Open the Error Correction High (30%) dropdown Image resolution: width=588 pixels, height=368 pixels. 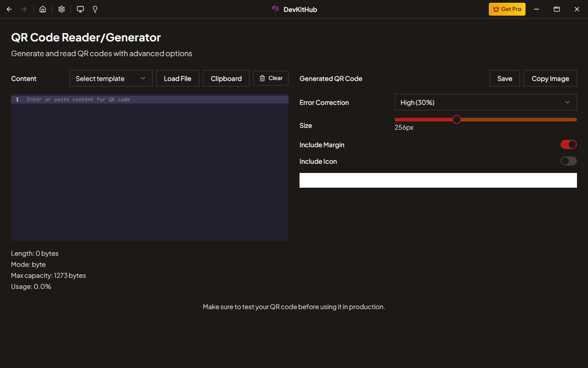pyautogui.click(x=486, y=102)
